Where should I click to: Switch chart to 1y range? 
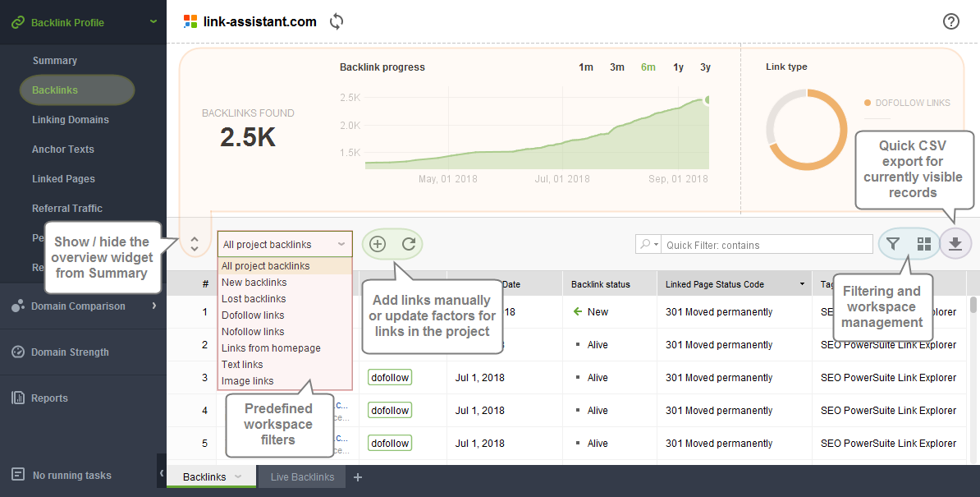(678, 67)
